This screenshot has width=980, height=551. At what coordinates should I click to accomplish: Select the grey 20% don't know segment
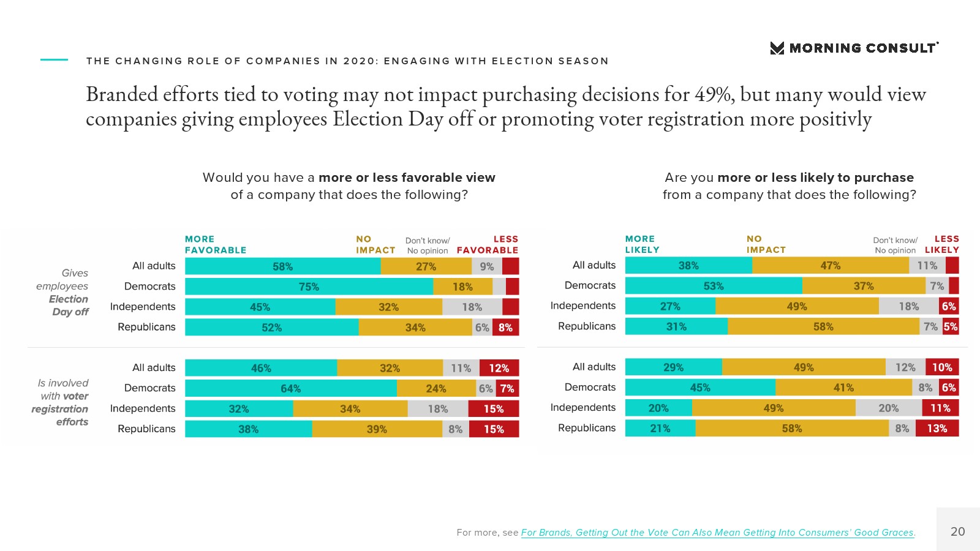(888, 408)
